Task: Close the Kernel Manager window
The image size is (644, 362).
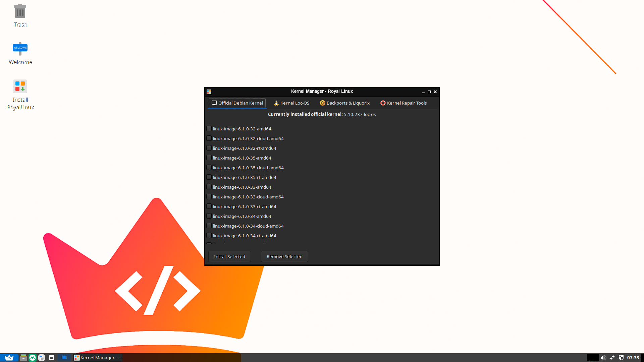Action: point(435,92)
